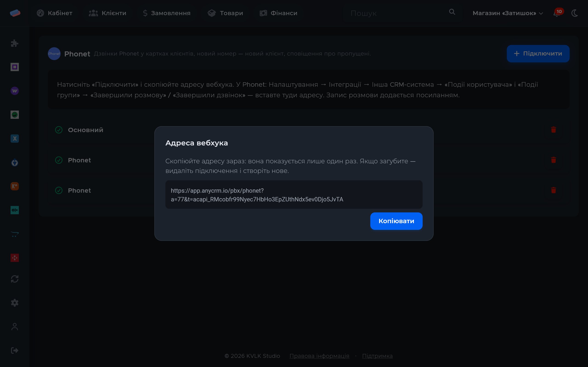Click the webhook URL text box
This screenshot has height=367, width=588.
[294, 195]
